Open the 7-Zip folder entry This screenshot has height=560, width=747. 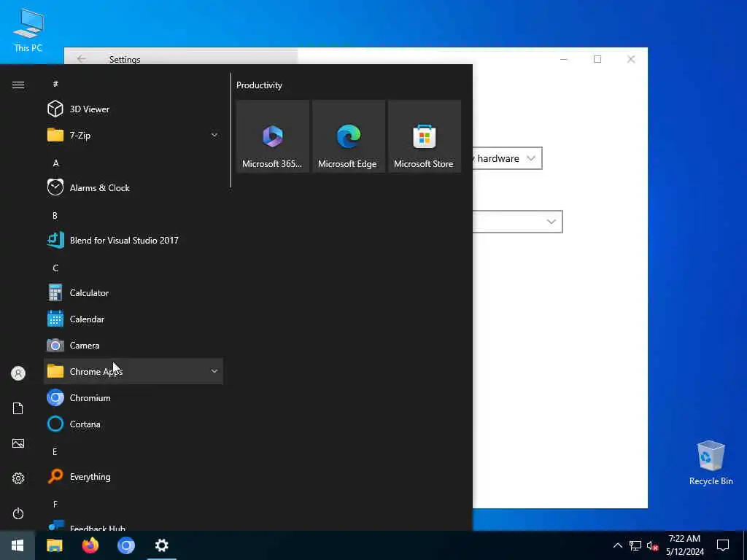[133, 135]
